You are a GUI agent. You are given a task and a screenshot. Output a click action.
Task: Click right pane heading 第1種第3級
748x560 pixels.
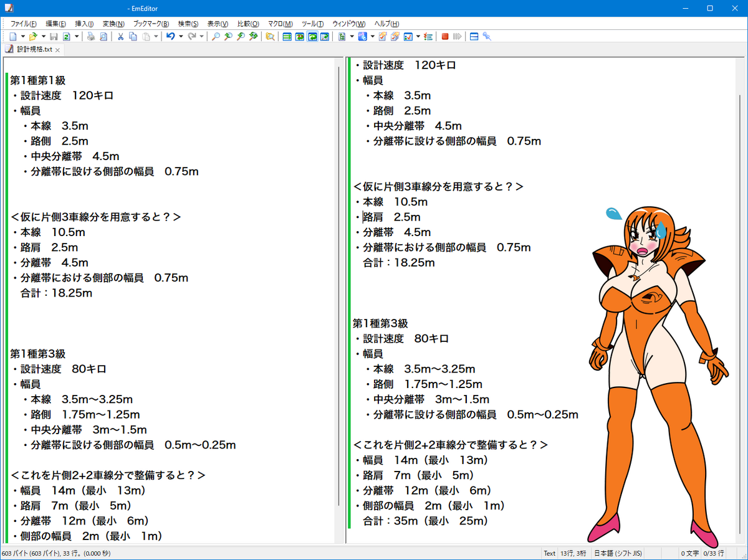[x=380, y=323]
